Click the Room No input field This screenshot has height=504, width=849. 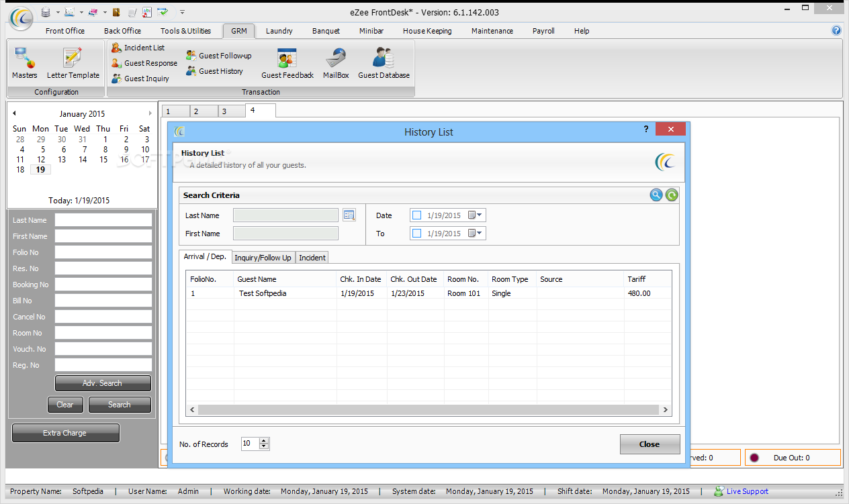103,333
